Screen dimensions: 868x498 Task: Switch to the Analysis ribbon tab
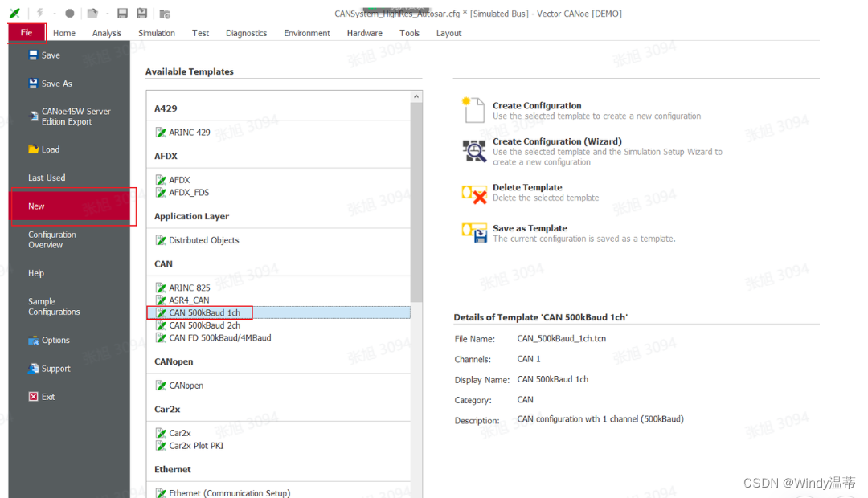coord(107,33)
